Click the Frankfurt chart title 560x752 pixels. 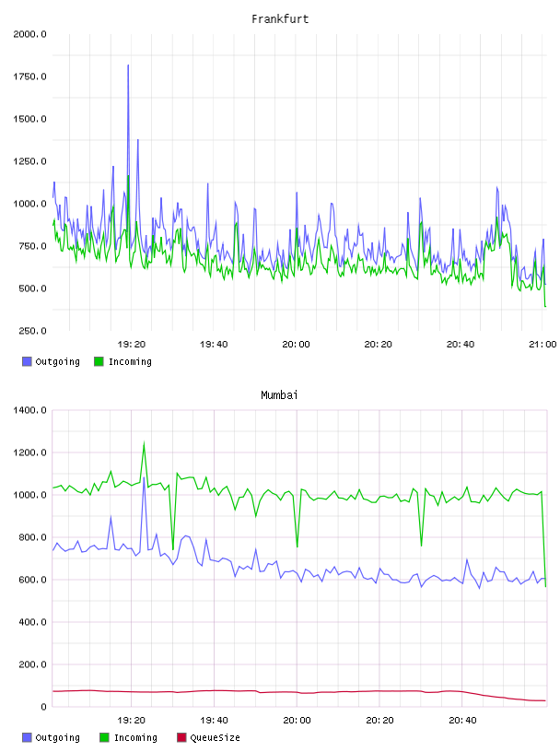[280, 19]
